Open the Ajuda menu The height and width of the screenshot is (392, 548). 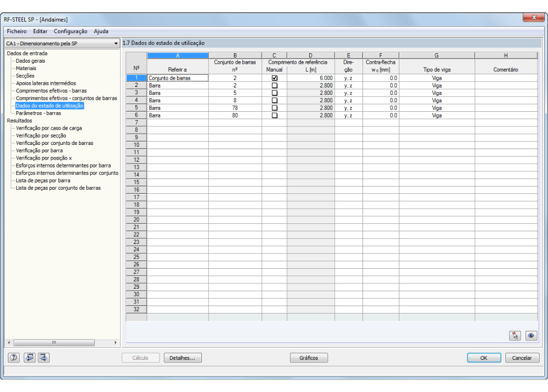coord(101,31)
